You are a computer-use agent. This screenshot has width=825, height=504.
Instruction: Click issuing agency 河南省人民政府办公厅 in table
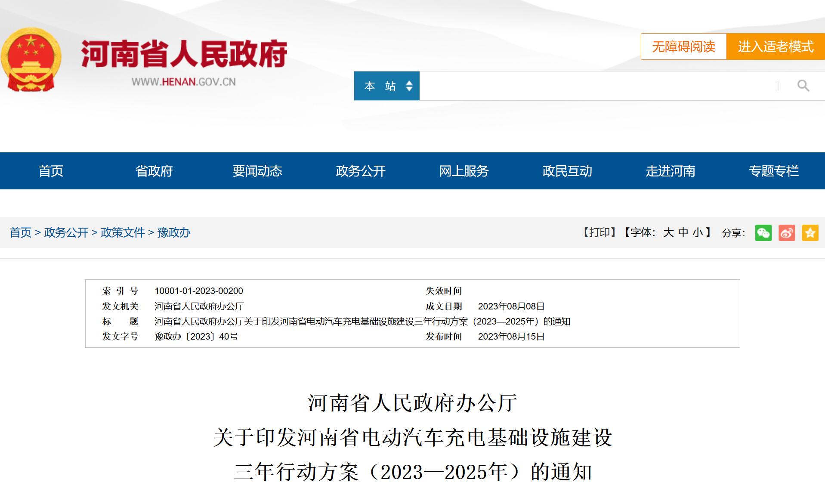point(199,306)
